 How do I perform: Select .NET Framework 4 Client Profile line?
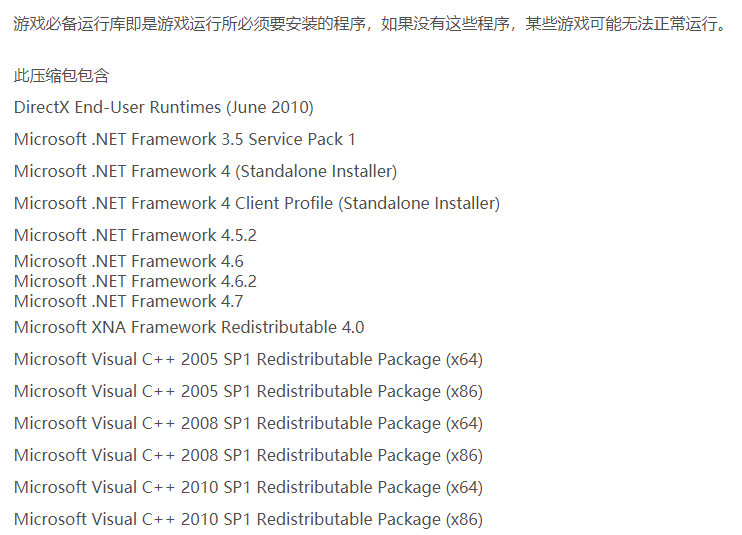click(x=257, y=203)
